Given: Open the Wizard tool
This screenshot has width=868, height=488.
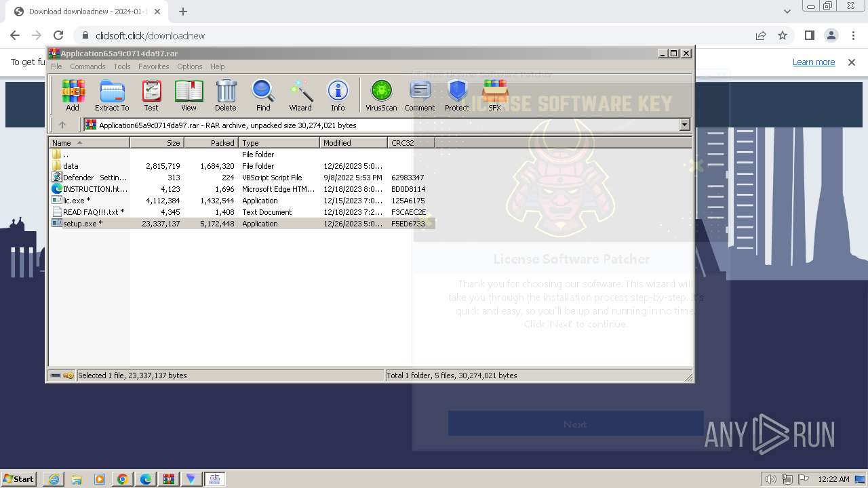Looking at the screenshot, I should [x=300, y=95].
